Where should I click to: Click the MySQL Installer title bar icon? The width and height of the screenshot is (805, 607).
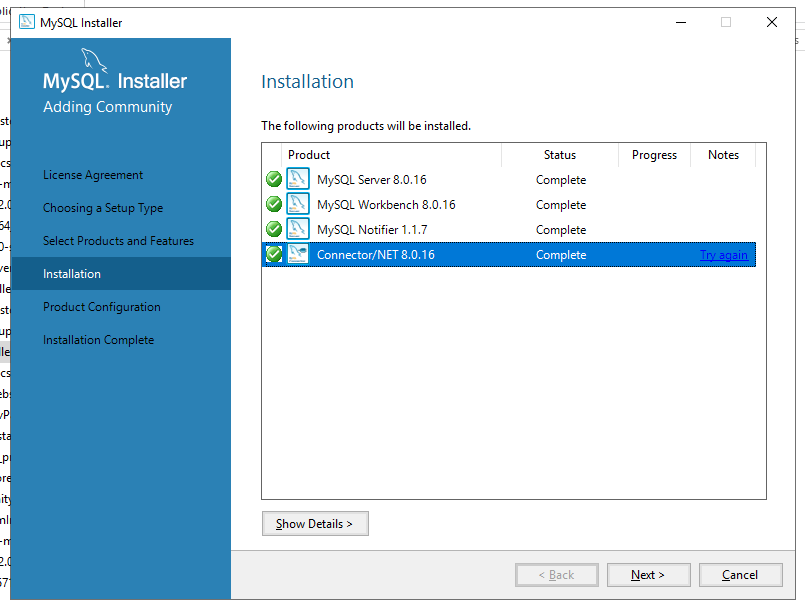point(27,22)
